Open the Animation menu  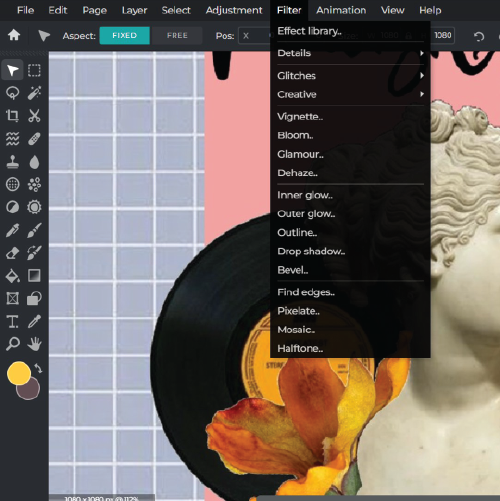[x=341, y=10]
